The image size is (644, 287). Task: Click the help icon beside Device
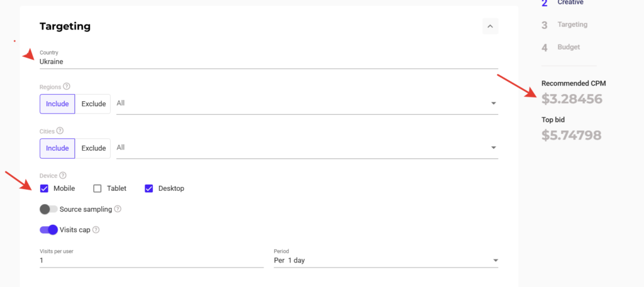coord(63,175)
